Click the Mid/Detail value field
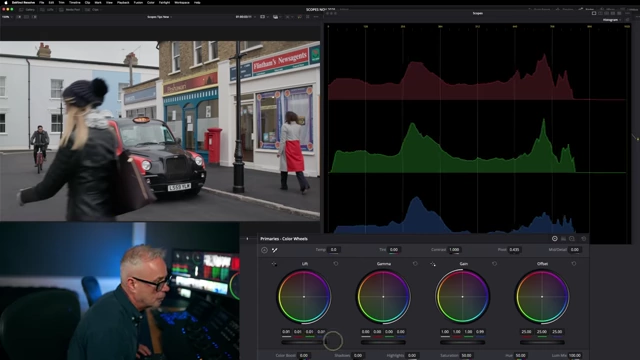The image size is (640, 360). (575, 250)
